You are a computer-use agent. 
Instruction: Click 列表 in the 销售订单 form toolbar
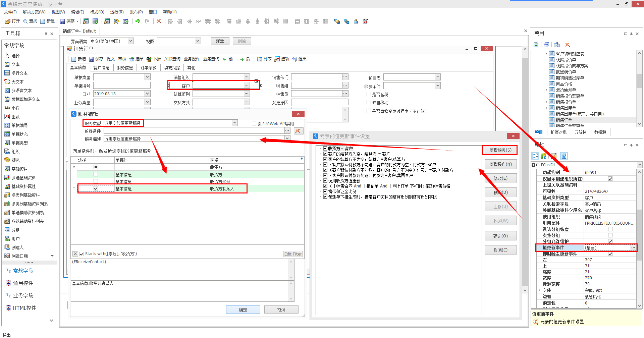click(264, 59)
